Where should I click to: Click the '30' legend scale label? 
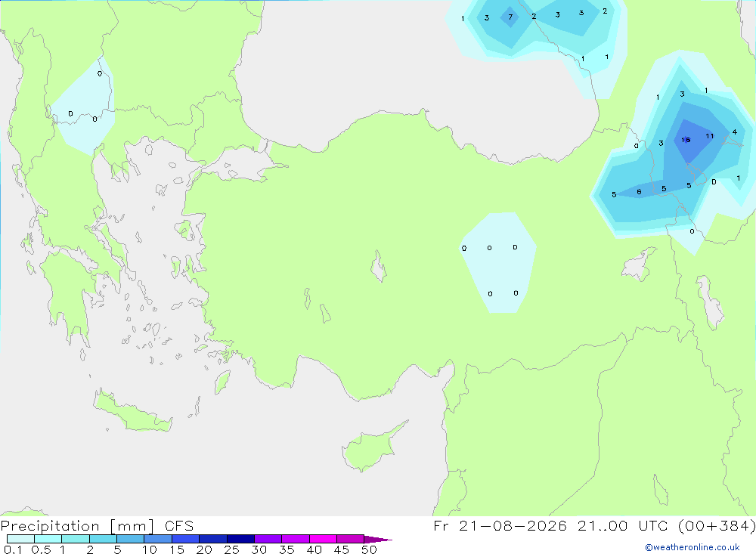tap(259, 549)
